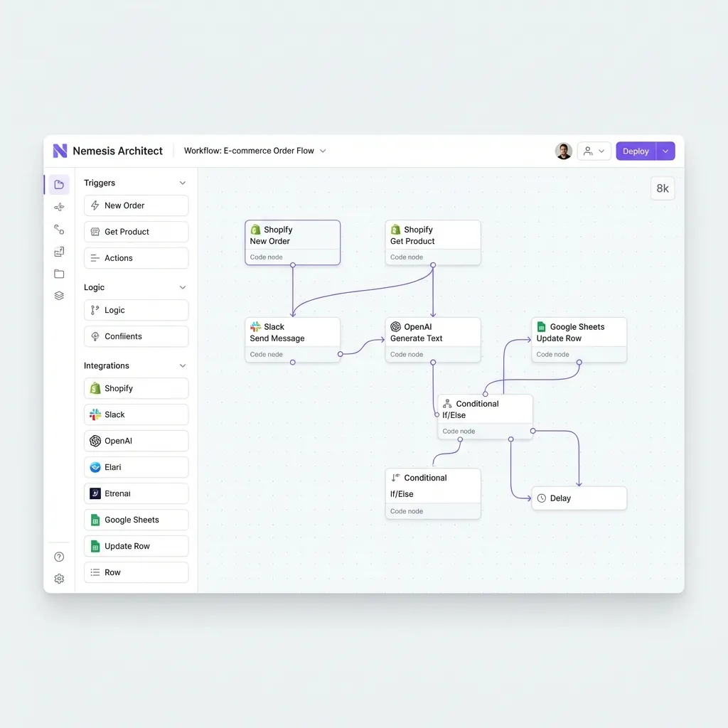This screenshot has width=728, height=728.
Task: Click the Nemesis Architect logo icon
Action: 60,151
